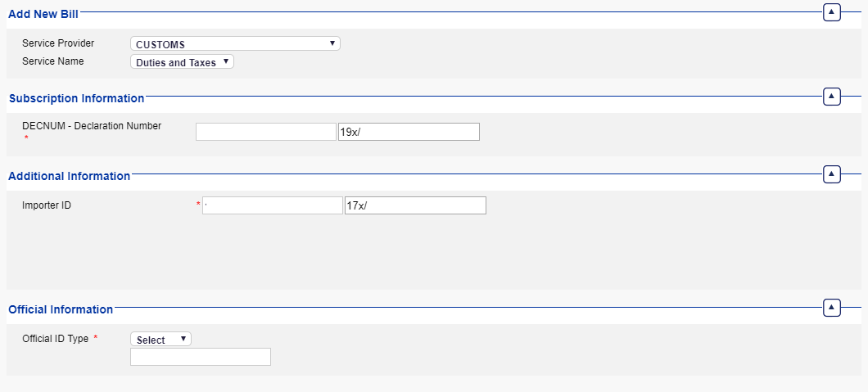The height and width of the screenshot is (392, 868).
Task: Click the Importer ID label
Action: [x=47, y=205]
